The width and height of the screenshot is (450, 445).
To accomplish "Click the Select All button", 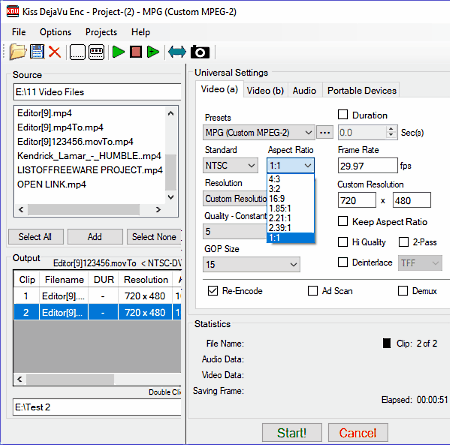I will pyautogui.click(x=35, y=237).
